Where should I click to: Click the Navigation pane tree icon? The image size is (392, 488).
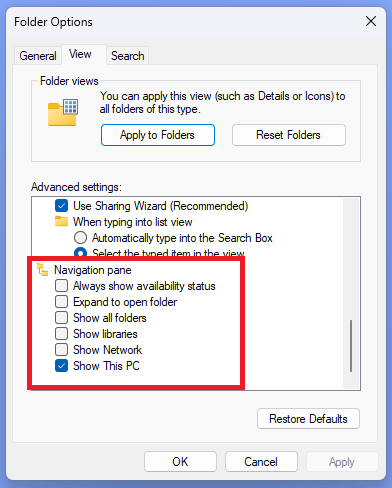pos(42,270)
